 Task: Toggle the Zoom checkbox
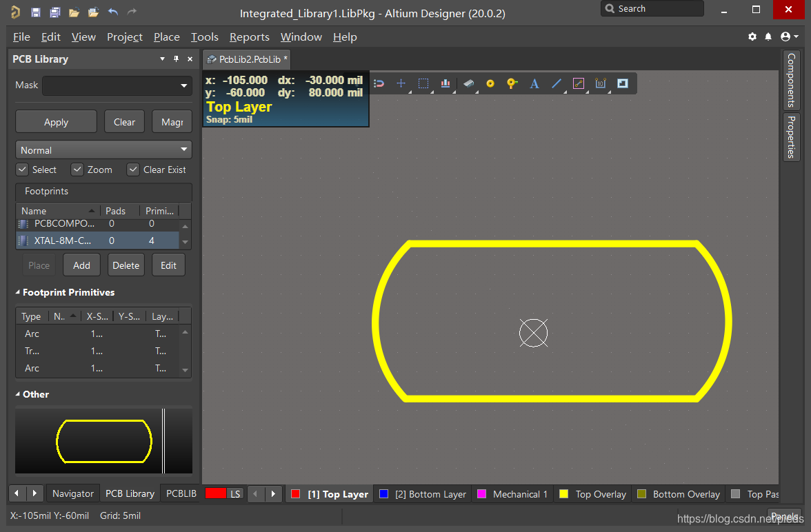77,170
